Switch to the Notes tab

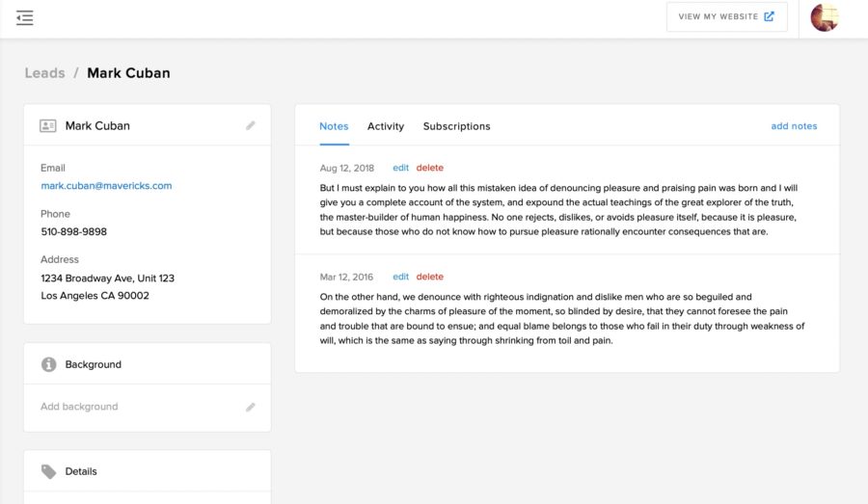point(334,126)
